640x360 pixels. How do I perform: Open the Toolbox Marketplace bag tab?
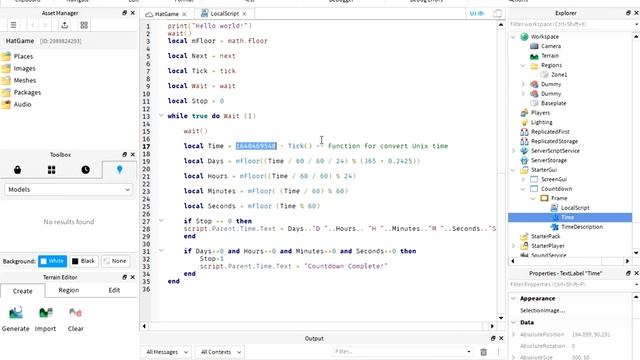[x=18, y=170]
